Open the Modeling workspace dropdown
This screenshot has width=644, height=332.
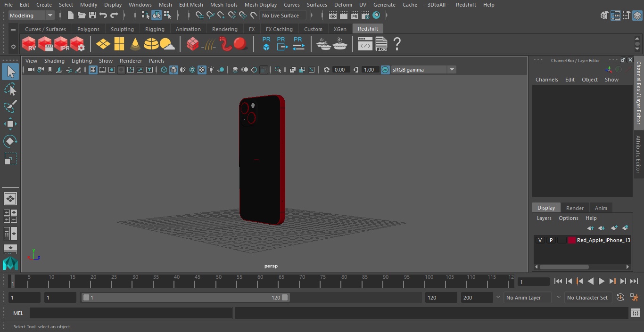[x=31, y=16]
